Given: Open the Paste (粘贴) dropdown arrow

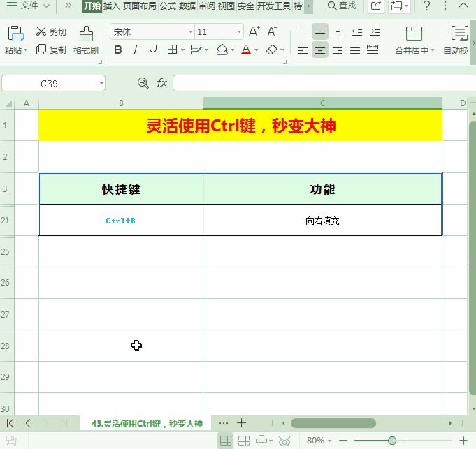Looking at the screenshot, I should (25, 50).
